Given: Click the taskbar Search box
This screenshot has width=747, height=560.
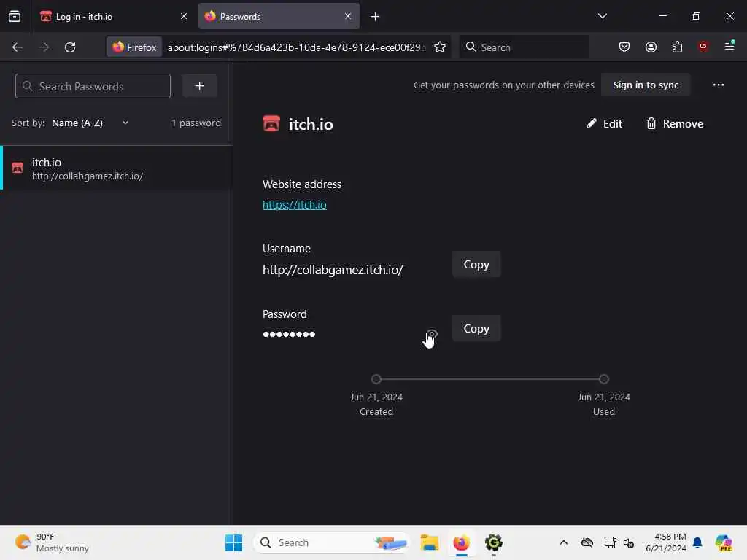Looking at the screenshot, I should [x=332, y=542].
